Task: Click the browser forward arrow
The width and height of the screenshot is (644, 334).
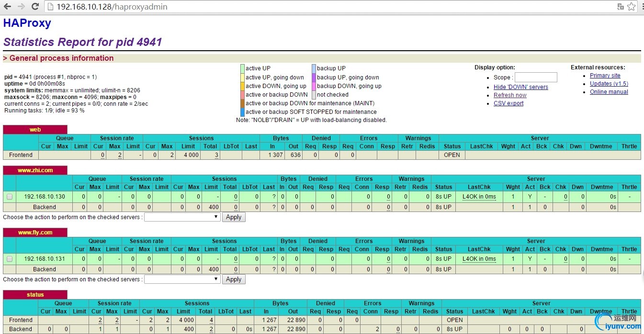Action: point(21,7)
